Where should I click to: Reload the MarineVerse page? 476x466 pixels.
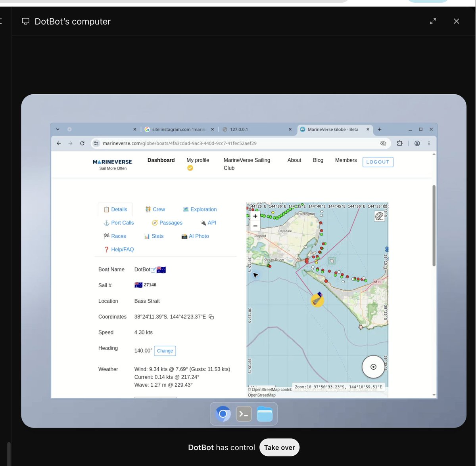[x=82, y=143]
